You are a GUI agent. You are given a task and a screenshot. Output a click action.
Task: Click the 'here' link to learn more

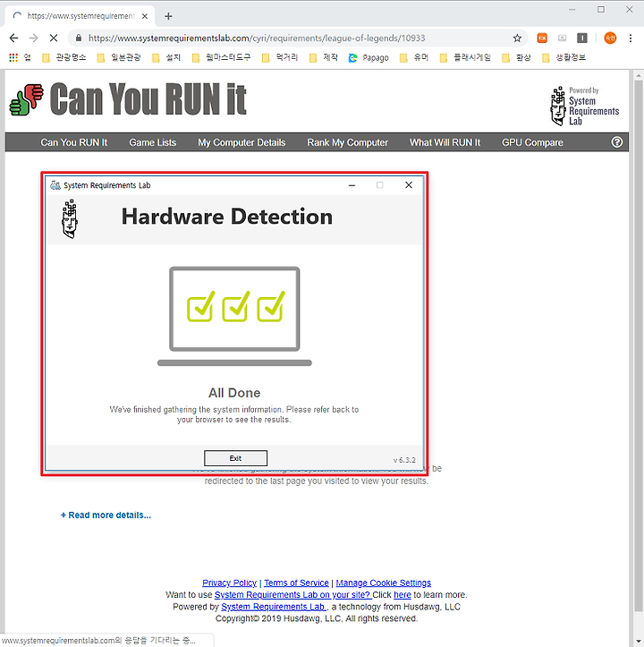click(x=402, y=594)
